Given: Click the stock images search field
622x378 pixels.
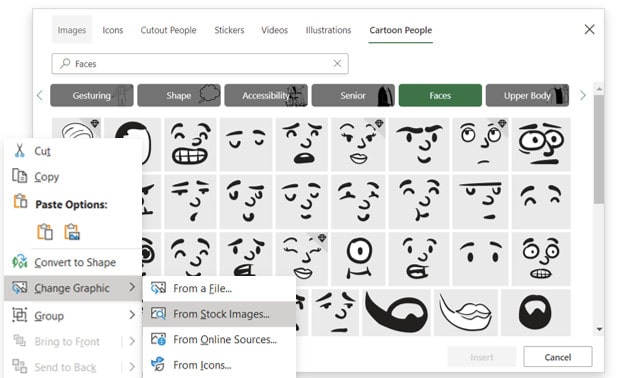Looking at the screenshot, I should click(200, 63).
